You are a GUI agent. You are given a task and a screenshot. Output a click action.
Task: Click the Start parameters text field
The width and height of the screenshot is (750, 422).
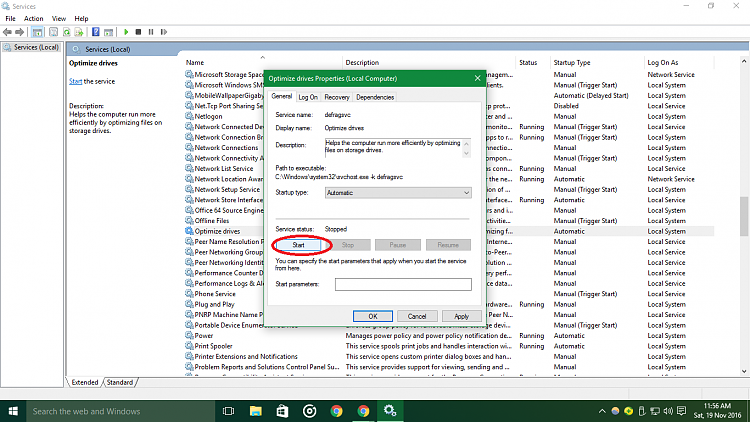tap(403, 284)
